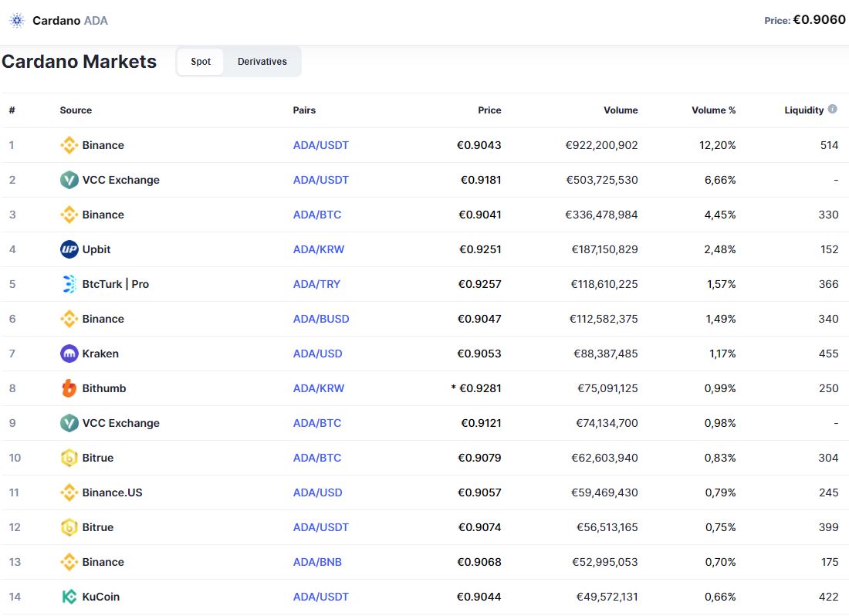
Task: Click Binance logo in ADA/BNB row
Action: click(x=69, y=562)
